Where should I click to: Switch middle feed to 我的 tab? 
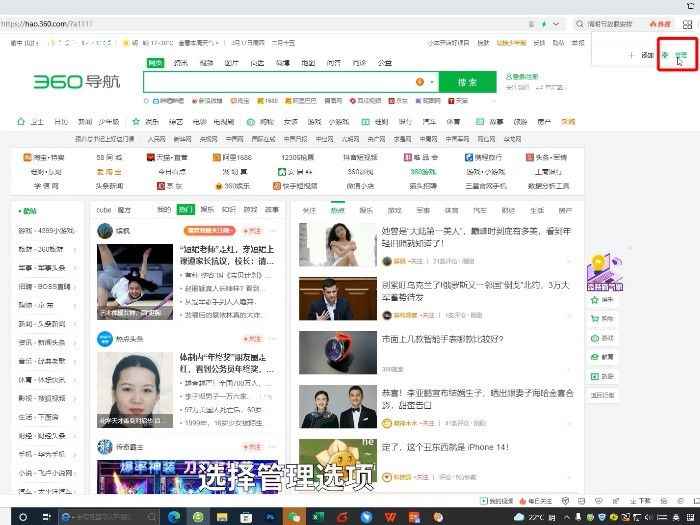164,209
